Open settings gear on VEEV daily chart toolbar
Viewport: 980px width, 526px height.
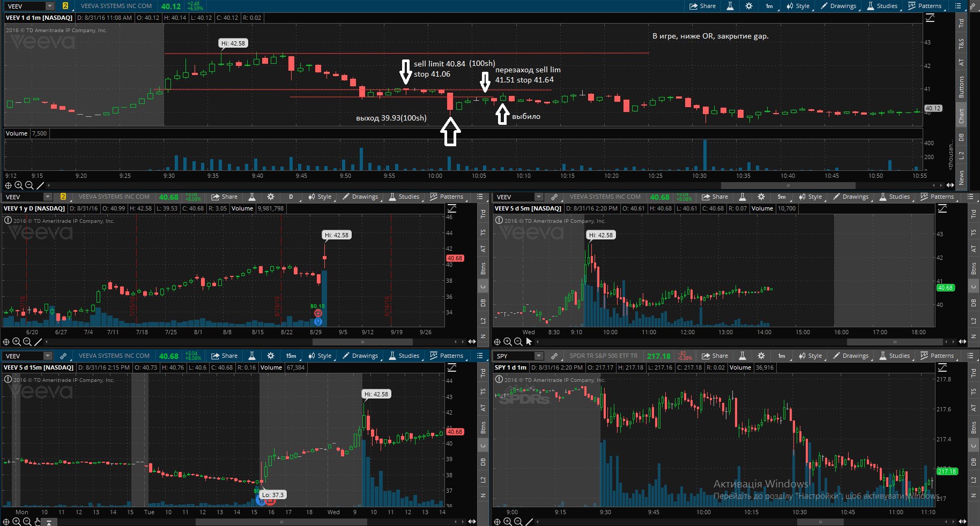coord(271,197)
